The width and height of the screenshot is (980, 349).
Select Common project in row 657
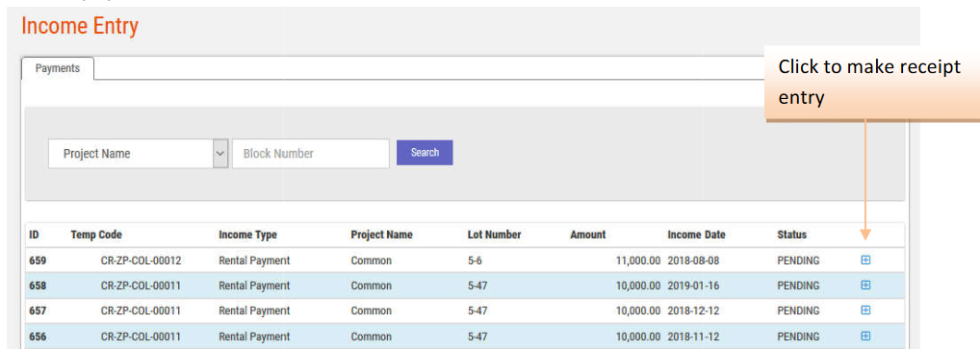click(372, 311)
